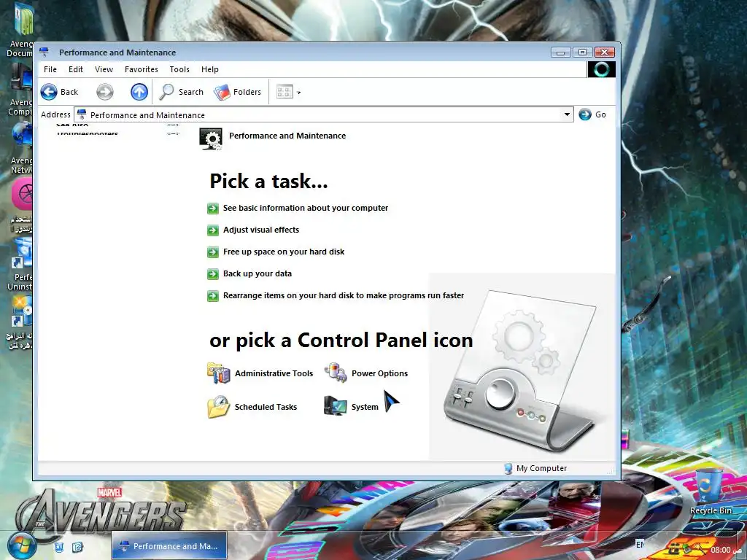Open the Avengers Documents desktop icon
747x560 pixels.
tap(21, 29)
